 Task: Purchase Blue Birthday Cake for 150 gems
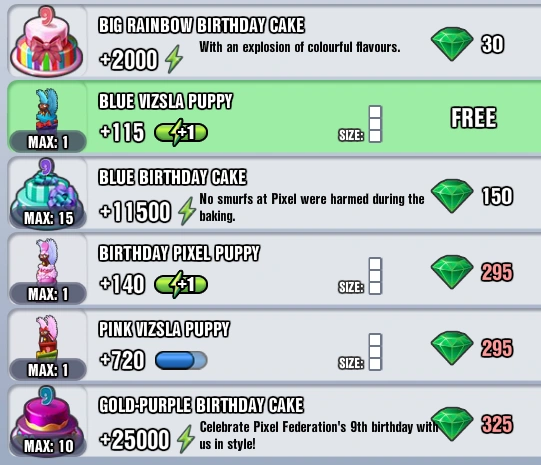[472, 196]
